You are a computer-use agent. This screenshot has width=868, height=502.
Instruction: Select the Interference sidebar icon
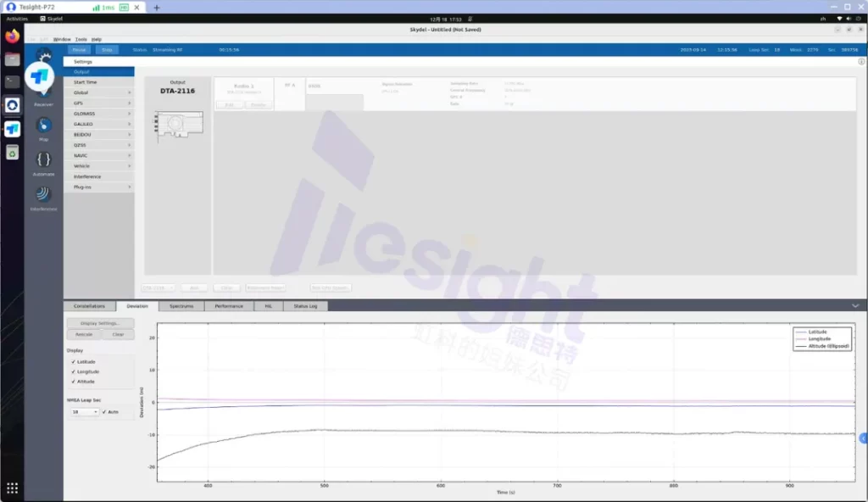pos(44,194)
